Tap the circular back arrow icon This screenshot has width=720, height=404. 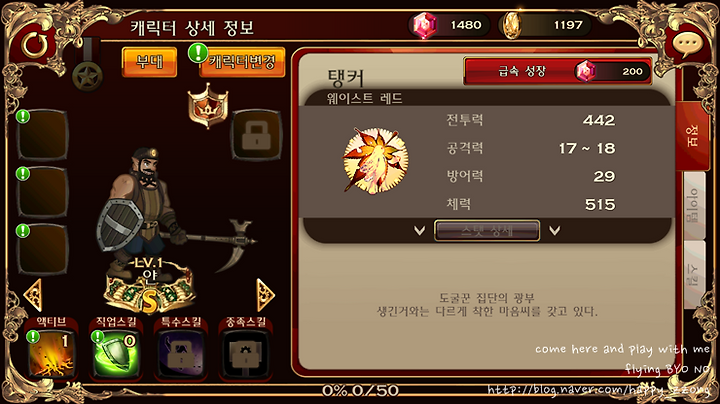(x=35, y=45)
